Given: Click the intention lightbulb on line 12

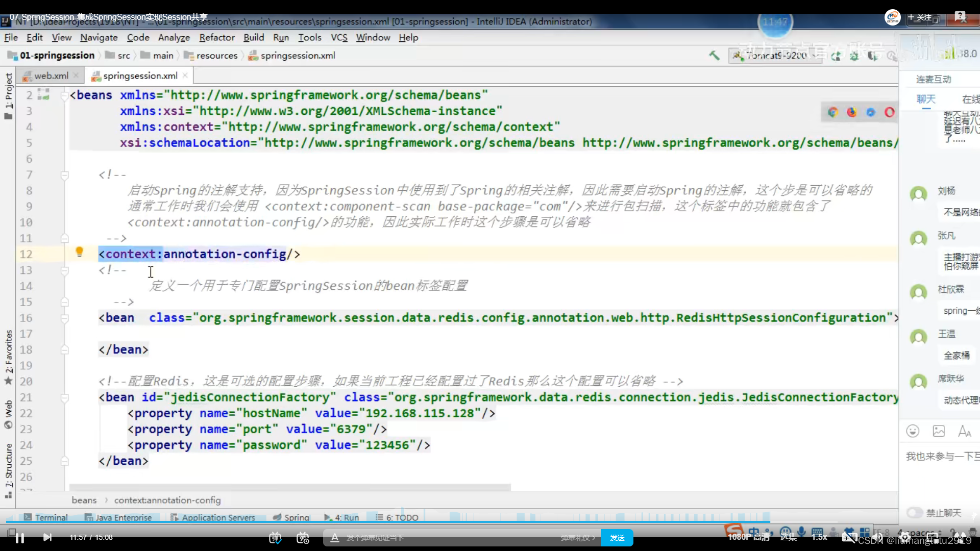Looking at the screenshot, I should point(79,252).
